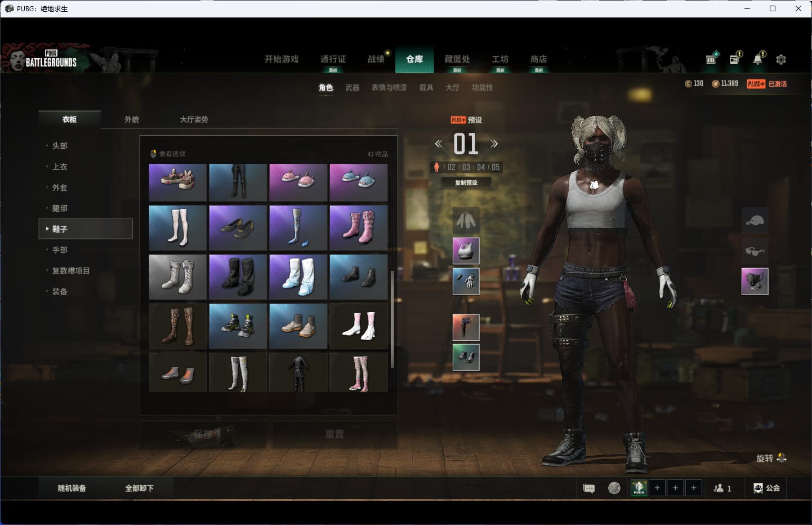The image size is (812, 525).
Task: Click the 全部卸下 unequip all button
Action: tap(140, 488)
